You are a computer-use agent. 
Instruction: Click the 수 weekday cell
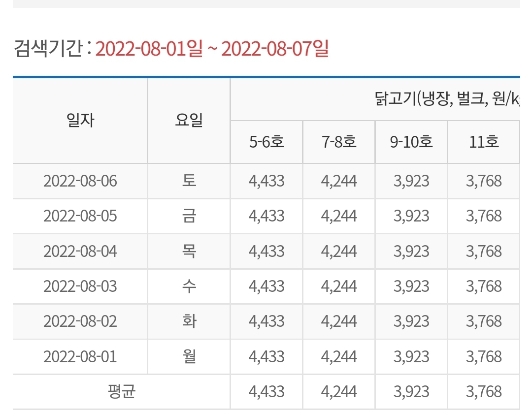coord(189,286)
